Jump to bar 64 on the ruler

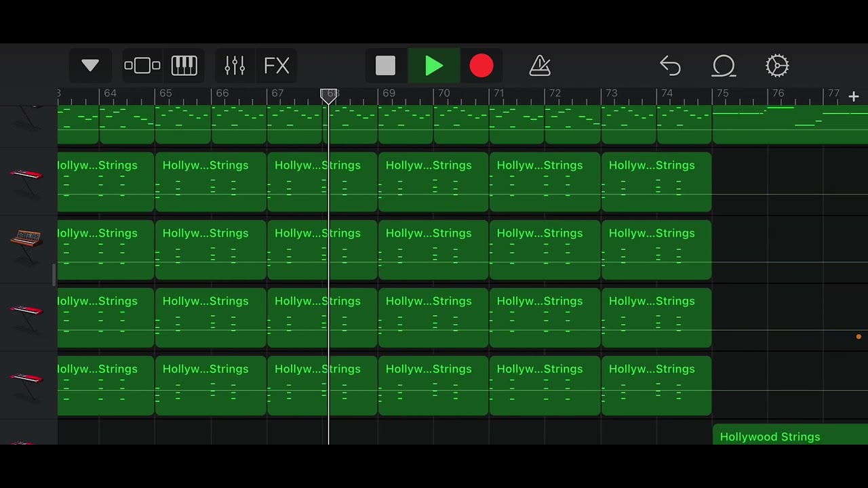(110, 94)
